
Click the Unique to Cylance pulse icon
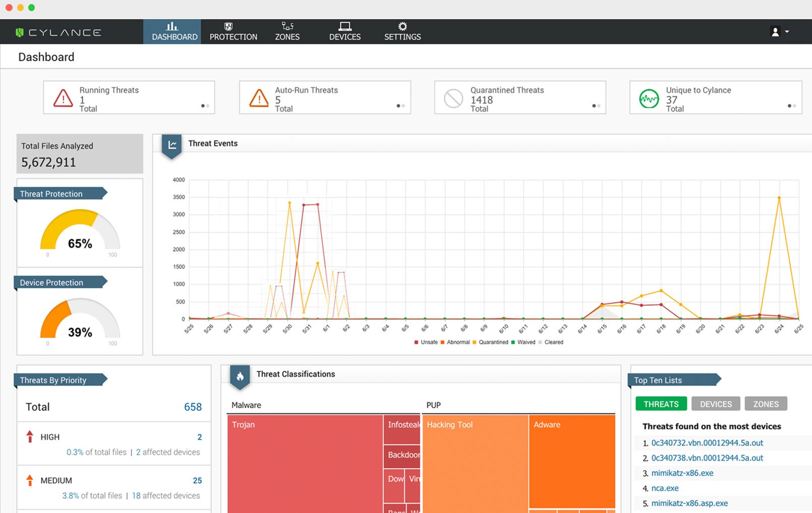(x=649, y=98)
